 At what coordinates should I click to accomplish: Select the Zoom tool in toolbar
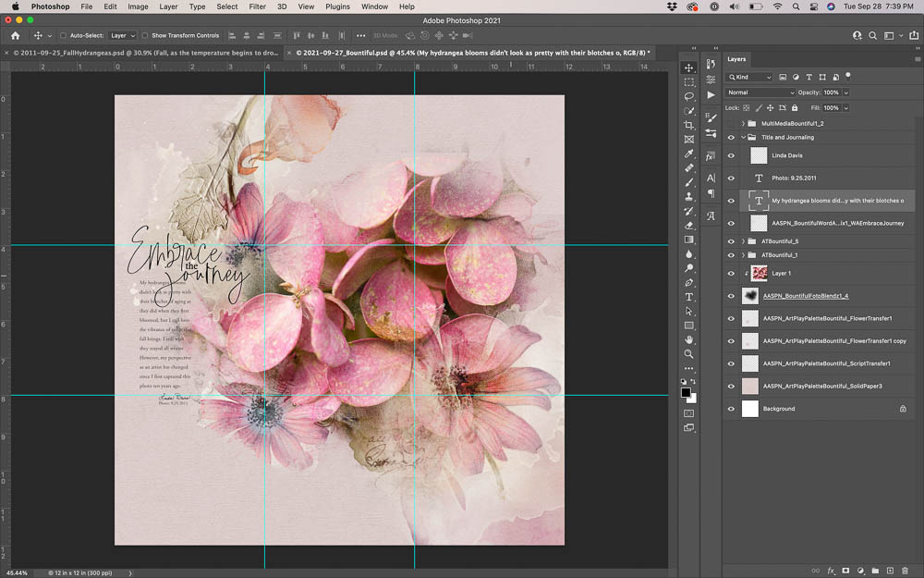tap(689, 354)
